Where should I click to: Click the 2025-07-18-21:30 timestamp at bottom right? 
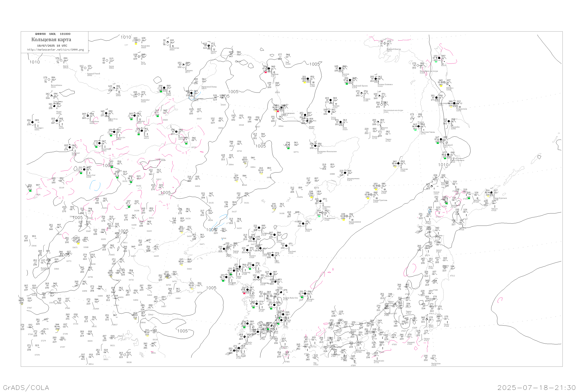pyautogui.click(x=536, y=387)
